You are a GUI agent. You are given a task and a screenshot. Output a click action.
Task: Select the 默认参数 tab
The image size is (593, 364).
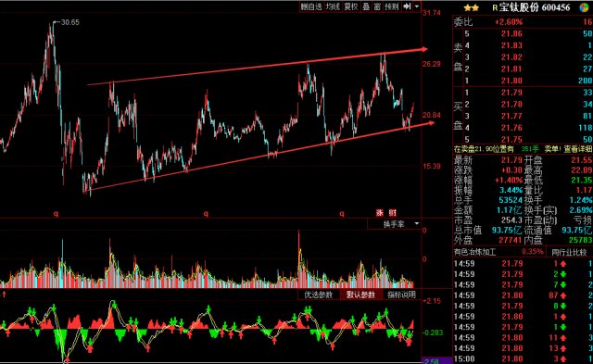(360, 295)
